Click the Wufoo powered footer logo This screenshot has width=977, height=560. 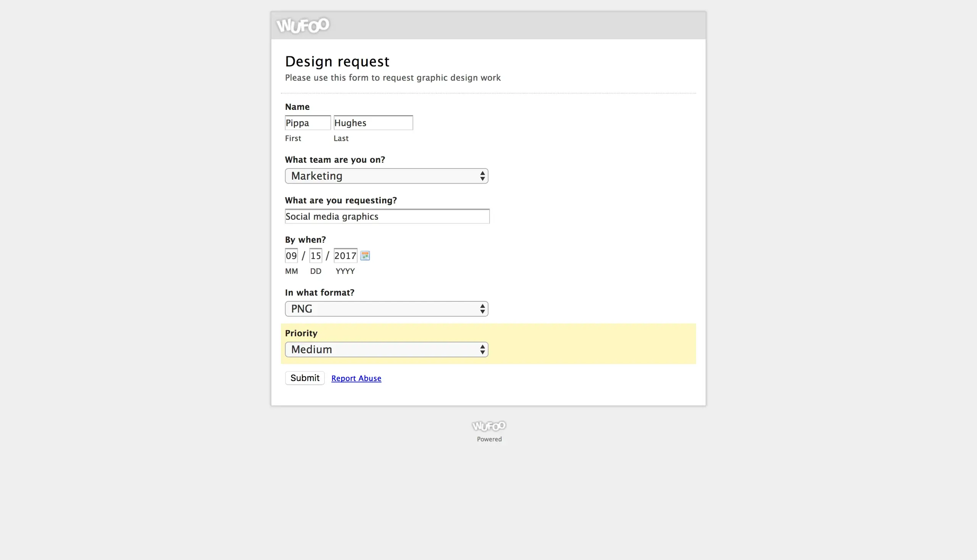coord(488,426)
